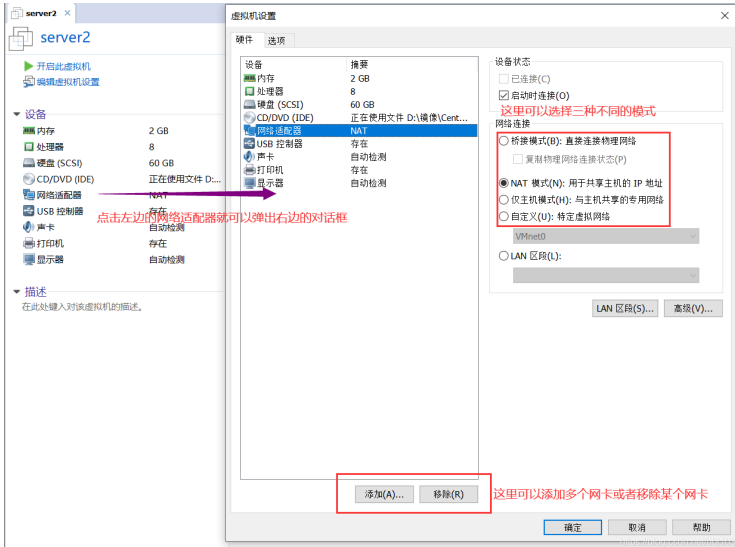Click the edit VM settings icon

29,82
